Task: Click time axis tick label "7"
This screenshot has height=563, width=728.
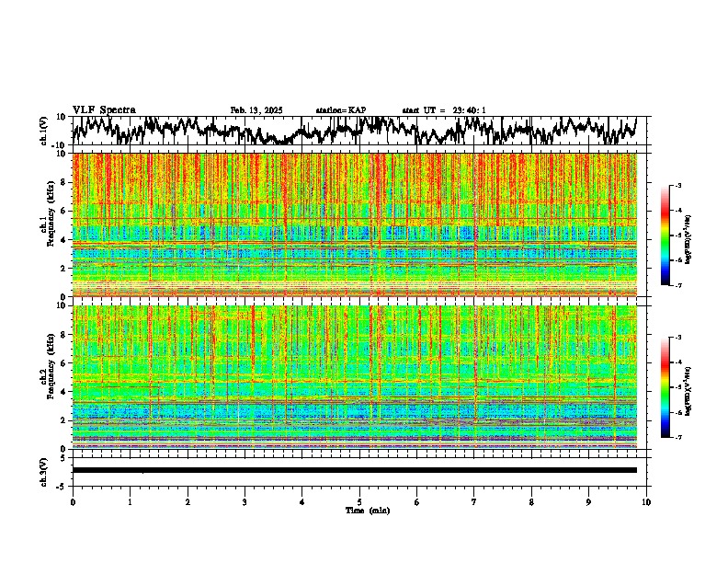Action: [x=474, y=502]
